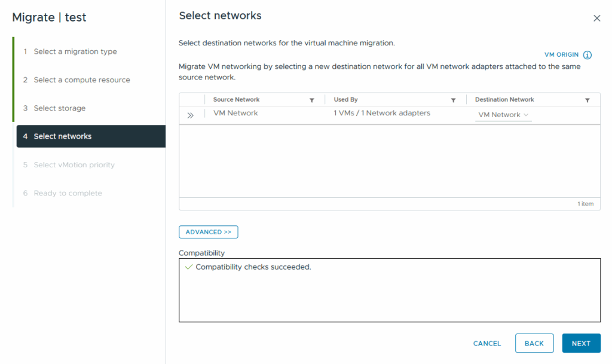Screen dimensions: 612x364
Task: Click the VM ORIGIN info icon
Action: pos(587,55)
